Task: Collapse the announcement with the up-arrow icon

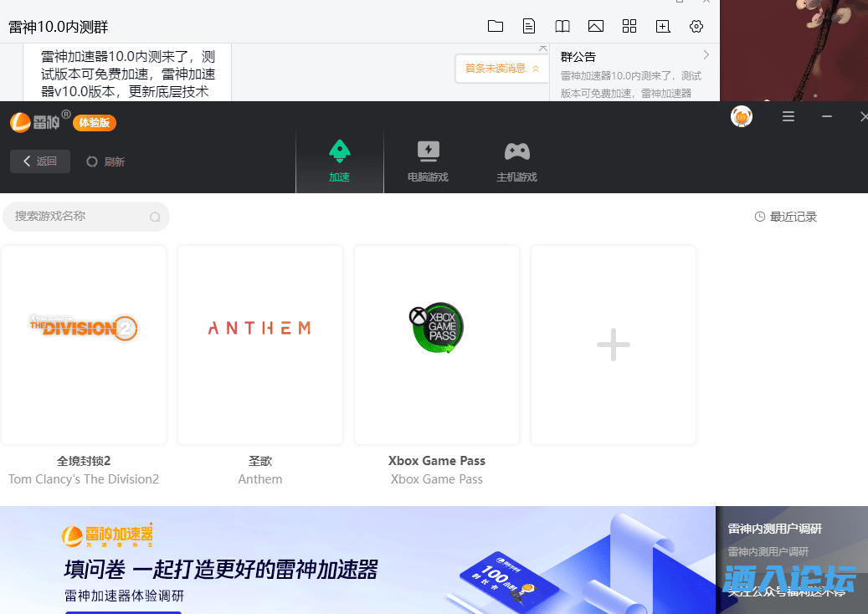Action: [543, 49]
